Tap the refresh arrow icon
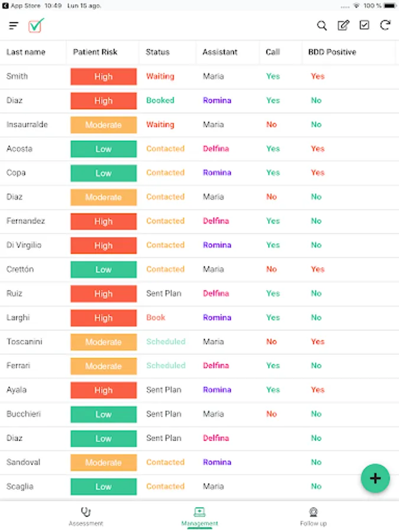The image size is (399, 532). [x=385, y=25]
